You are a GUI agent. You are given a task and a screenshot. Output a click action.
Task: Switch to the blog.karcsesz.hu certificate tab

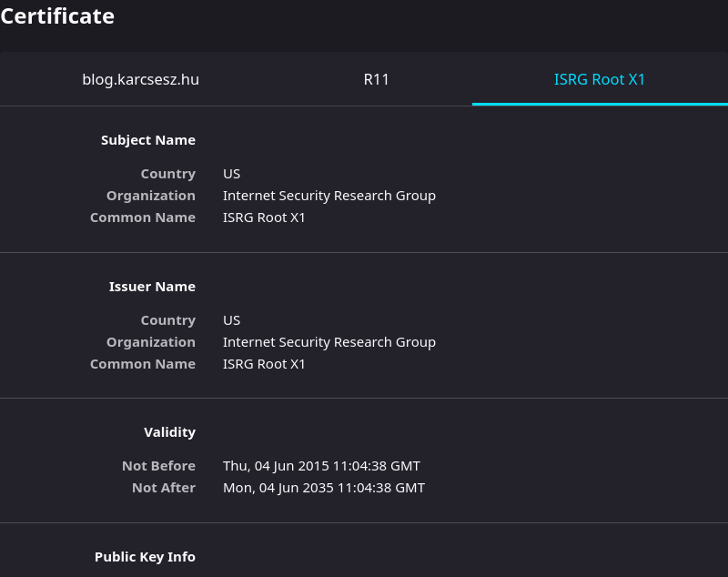click(141, 79)
